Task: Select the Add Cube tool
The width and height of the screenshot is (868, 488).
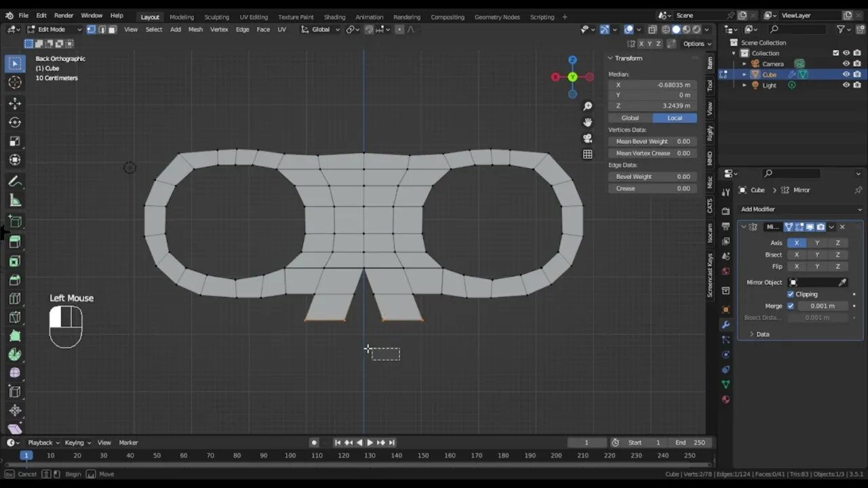Action: tap(14, 222)
